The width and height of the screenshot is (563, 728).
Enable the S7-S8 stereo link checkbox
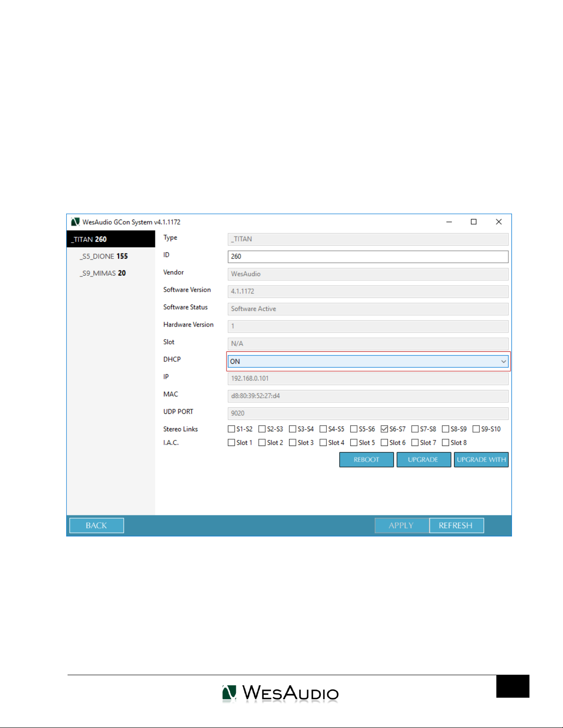click(x=415, y=429)
